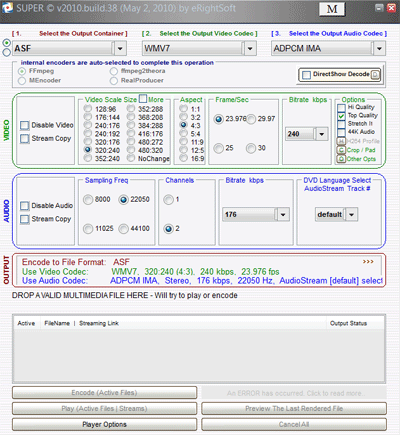Screen dimensions: 400x435
Task: Click the icon beside DirectShow Decode
Action: (375, 74)
